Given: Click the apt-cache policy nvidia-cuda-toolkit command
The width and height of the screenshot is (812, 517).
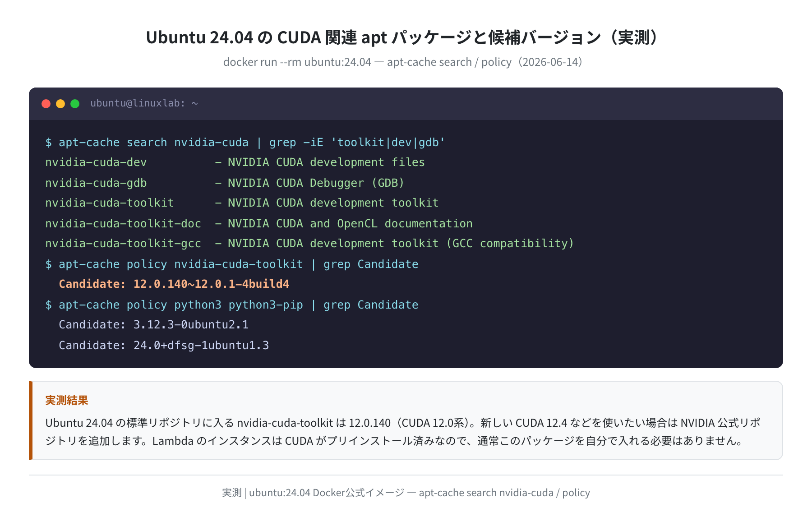Looking at the screenshot, I should 232,264.
